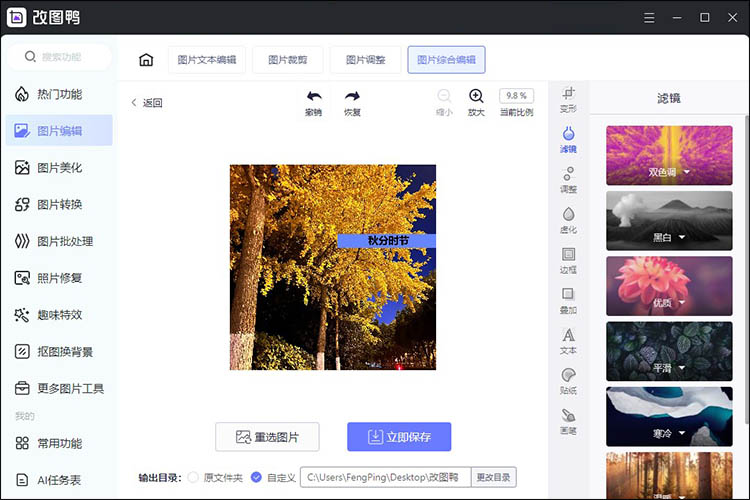Screen dimensions: 750x500
Task: Open 图片美化 in the sidebar
Action: coord(59,167)
